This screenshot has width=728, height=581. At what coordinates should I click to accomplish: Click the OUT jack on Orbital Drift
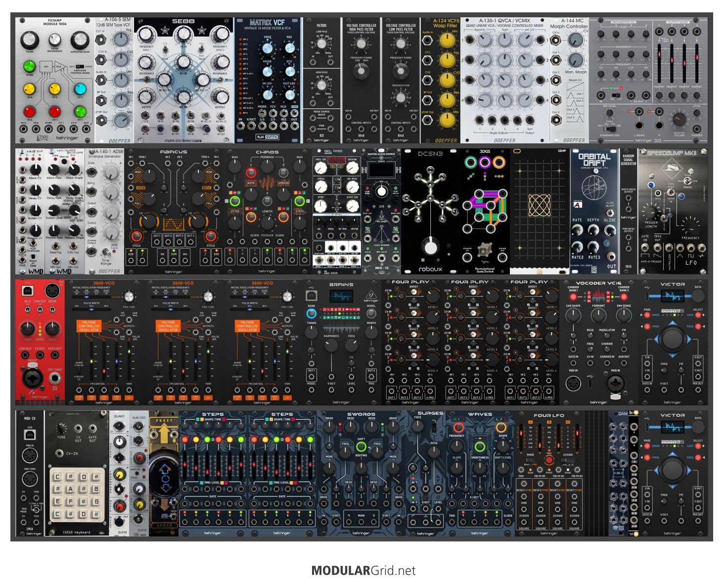(x=612, y=257)
